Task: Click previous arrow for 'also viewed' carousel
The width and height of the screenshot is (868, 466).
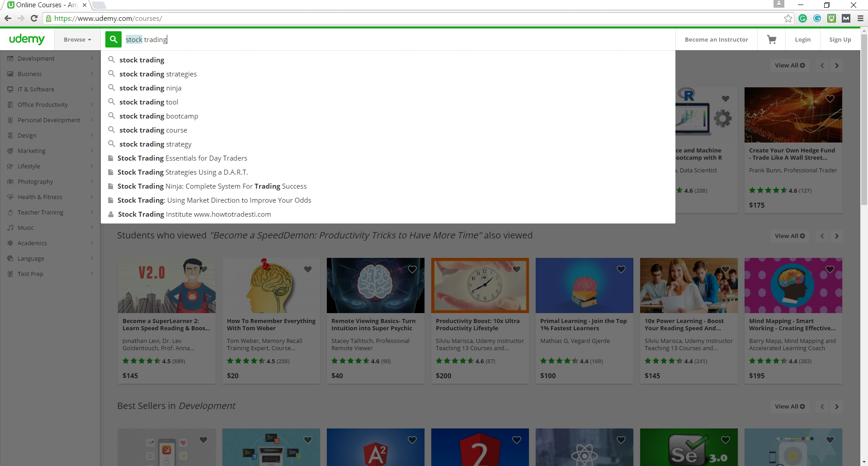Action: (822, 236)
